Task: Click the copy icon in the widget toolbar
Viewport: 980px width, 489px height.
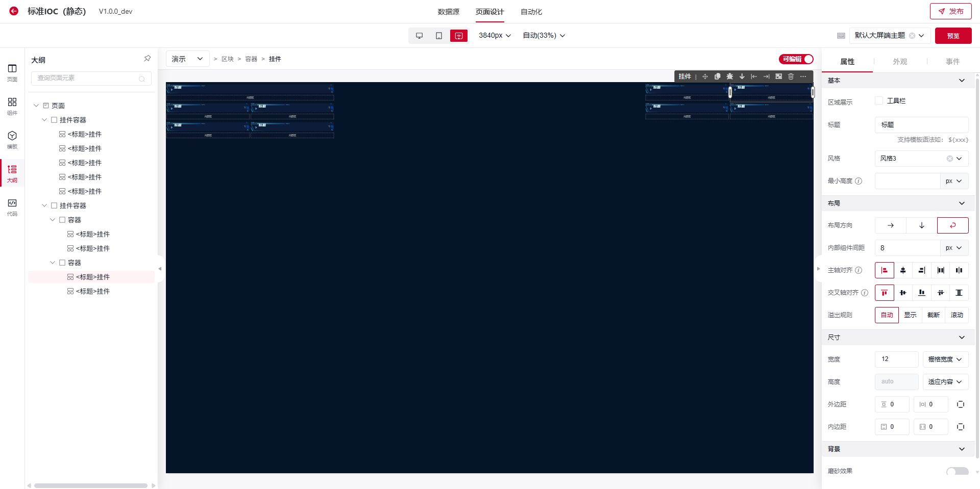Action: click(717, 76)
